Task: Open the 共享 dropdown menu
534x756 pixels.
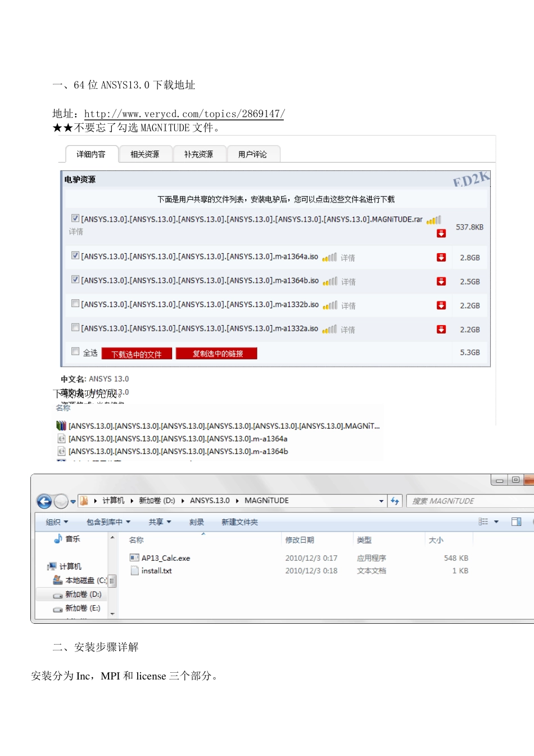Action: pos(160,522)
